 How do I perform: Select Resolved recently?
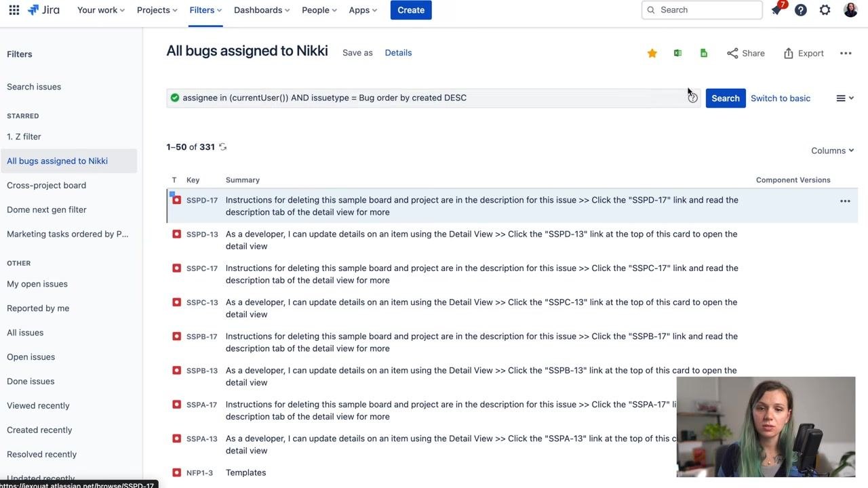tap(41, 455)
